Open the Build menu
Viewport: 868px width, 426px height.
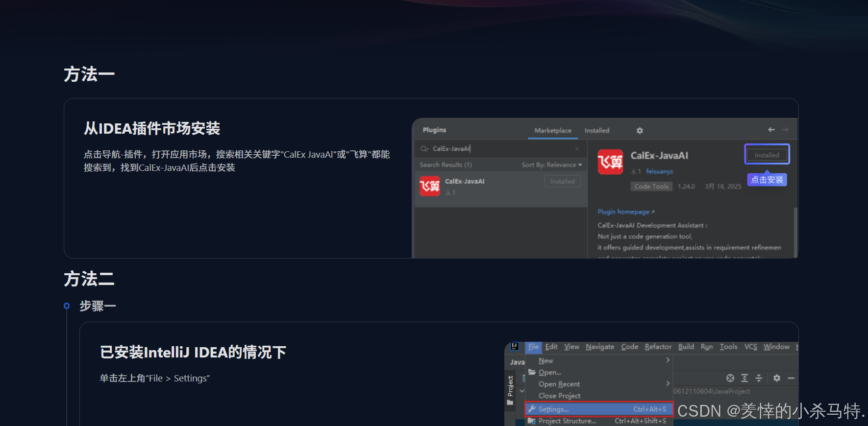[686, 347]
